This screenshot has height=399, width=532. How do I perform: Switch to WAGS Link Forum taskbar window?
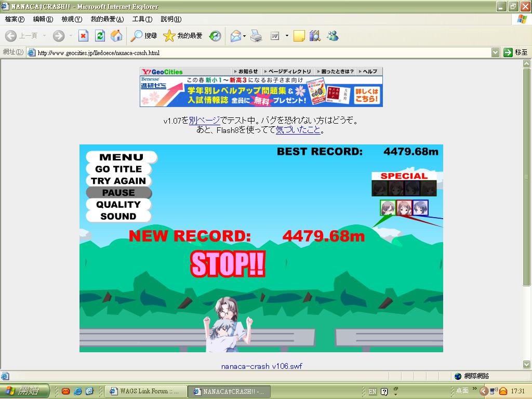[x=145, y=391]
